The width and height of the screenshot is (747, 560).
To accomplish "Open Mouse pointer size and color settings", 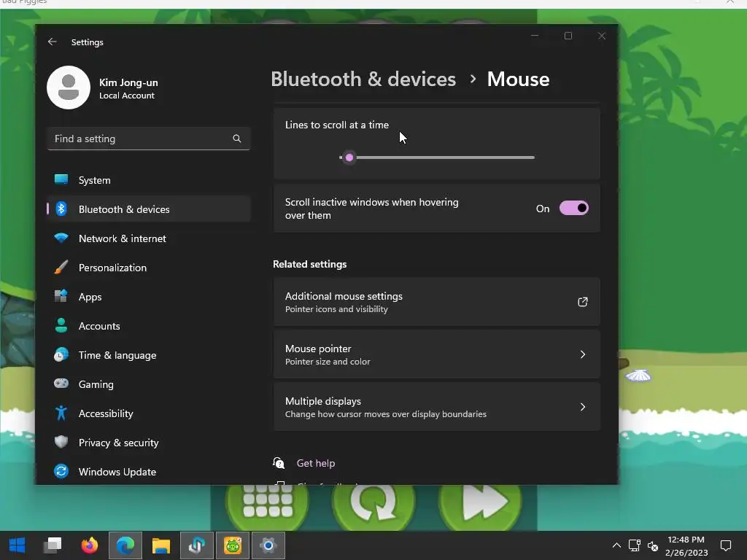I will pyautogui.click(x=436, y=354).
